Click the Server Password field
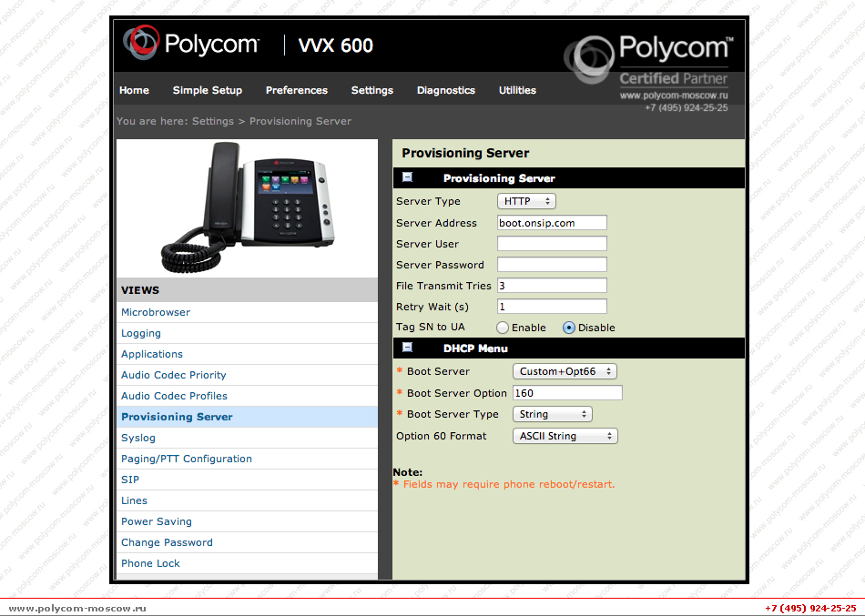The width and height of the screenshot is (865, 616). pos(552,265)
